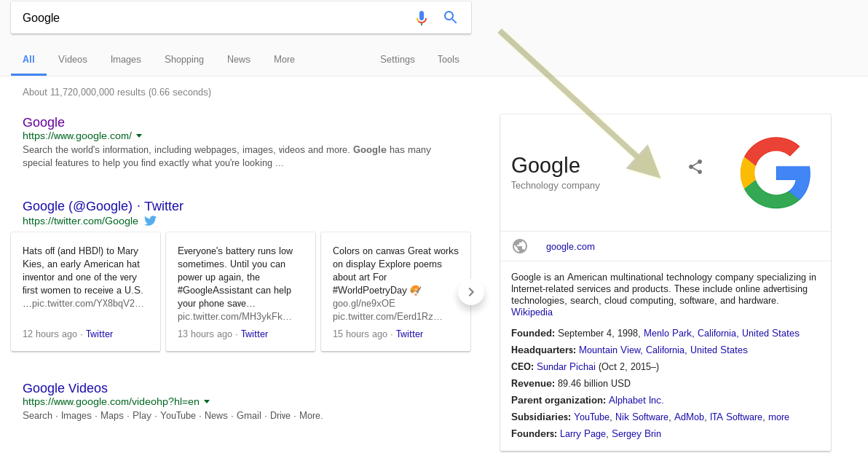Expand dropdown arrow next to Google Videos URL
The image size is (868, 453).
point(207,401)
